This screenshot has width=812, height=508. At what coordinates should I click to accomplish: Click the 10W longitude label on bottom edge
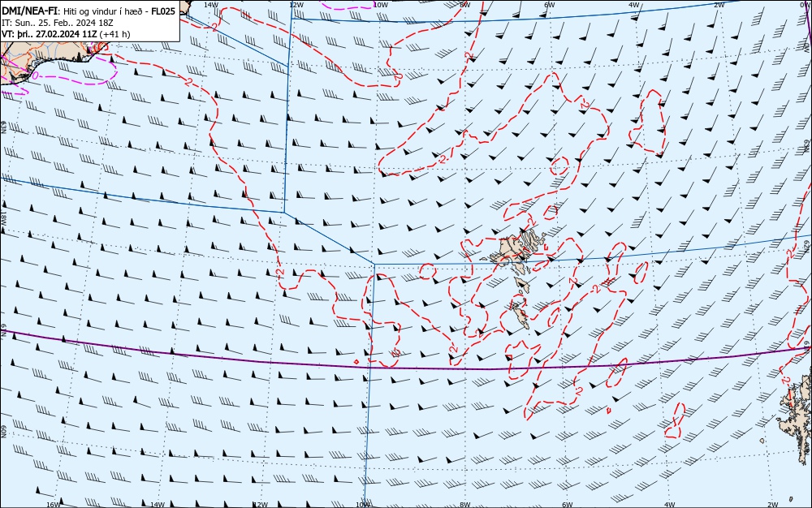click(363, 505)
